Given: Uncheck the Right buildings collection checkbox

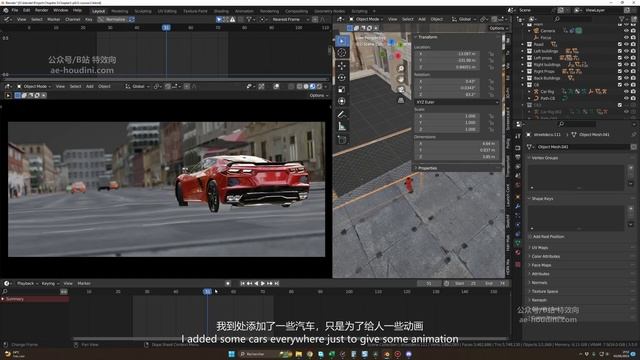Looking at the screenshot, I should tap(620, 64).
